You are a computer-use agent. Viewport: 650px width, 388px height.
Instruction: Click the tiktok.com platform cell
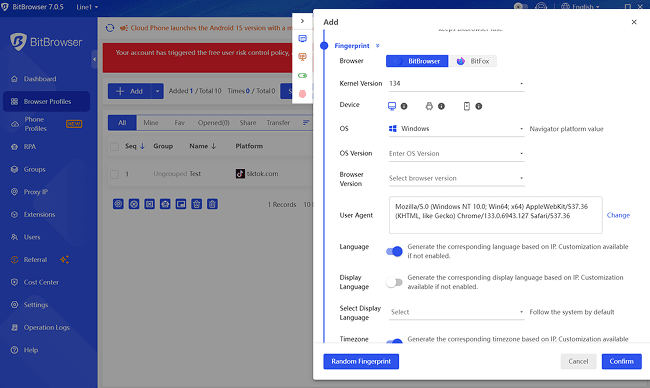click(257, 174)
